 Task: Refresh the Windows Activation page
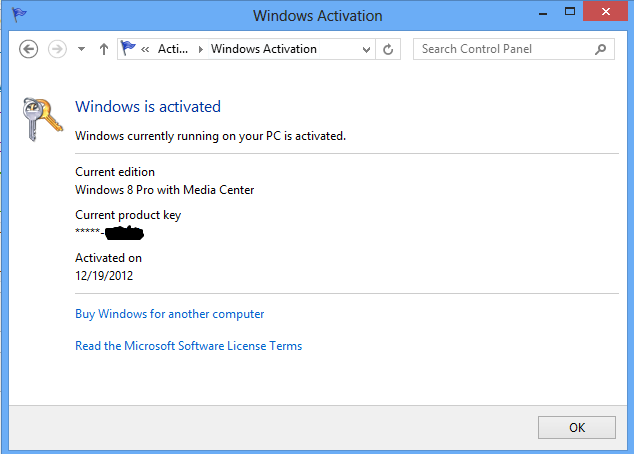(388, 49)
